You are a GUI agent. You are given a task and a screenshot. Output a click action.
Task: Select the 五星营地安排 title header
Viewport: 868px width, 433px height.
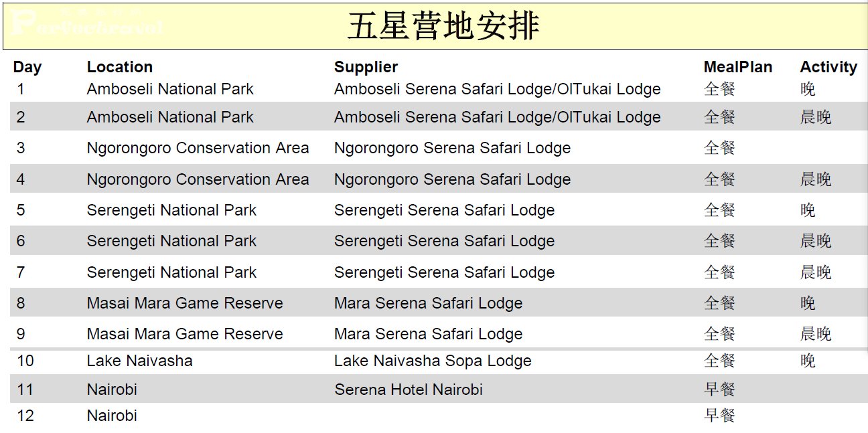443,26
